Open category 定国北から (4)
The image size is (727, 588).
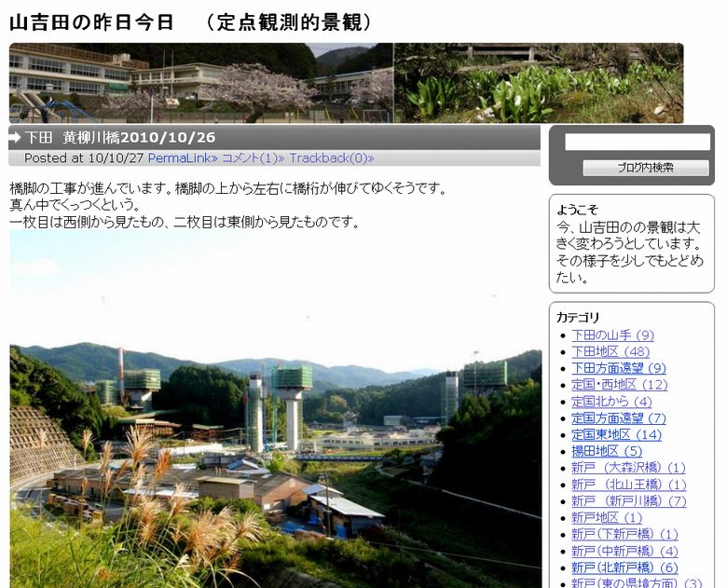tap(611, 402)
